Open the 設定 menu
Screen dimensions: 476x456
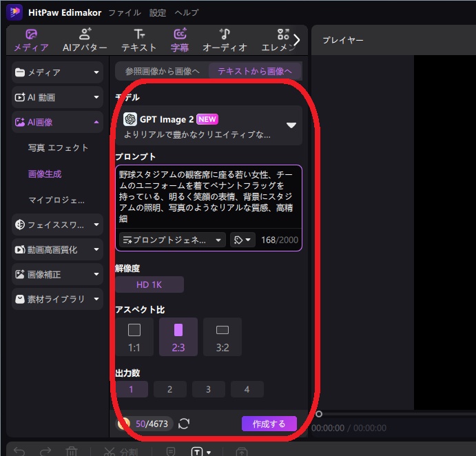point(158,12)
